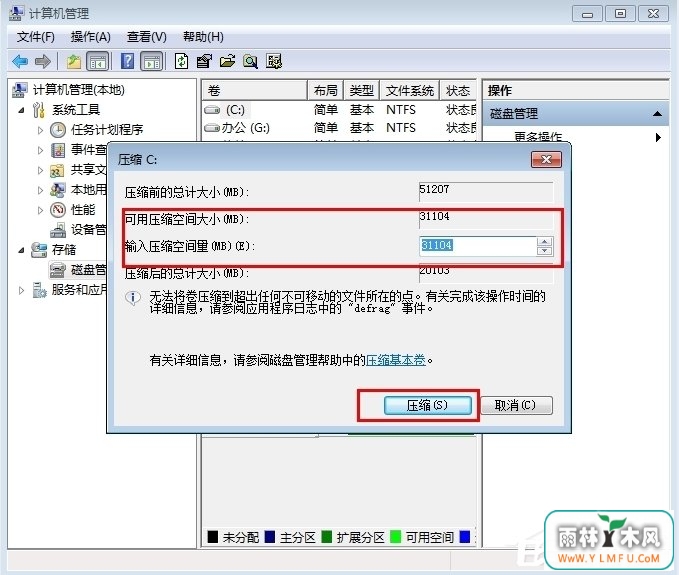
Task: Open the 查看(V) menu
Action: pos(146,37)
